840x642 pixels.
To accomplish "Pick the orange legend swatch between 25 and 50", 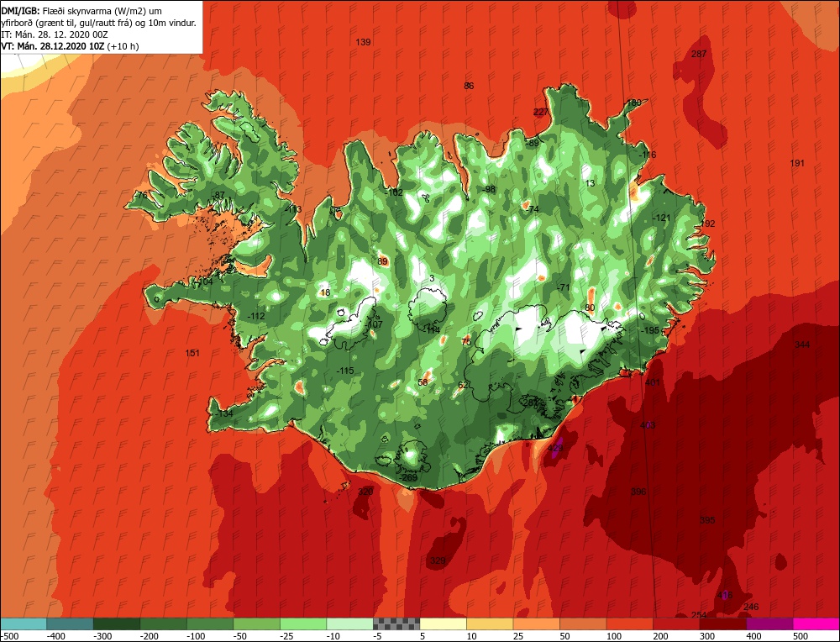I will [536, 624].
